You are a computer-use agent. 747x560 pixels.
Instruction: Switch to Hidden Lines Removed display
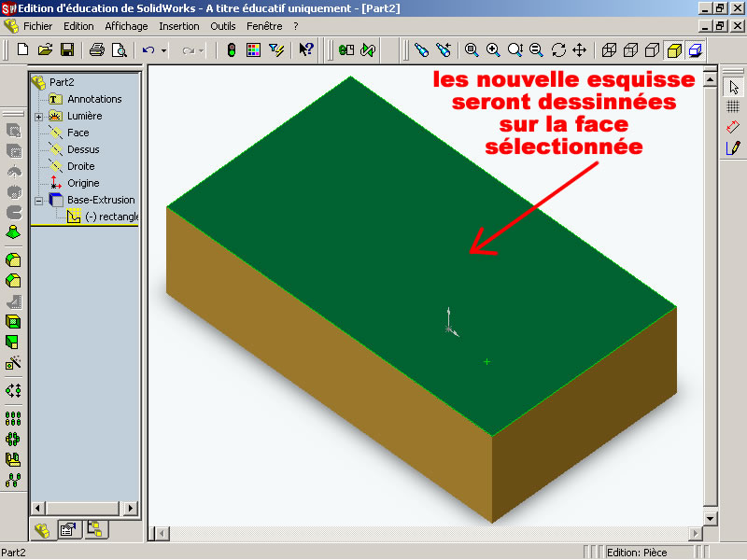pyautogui.click(x=652, y=49)
